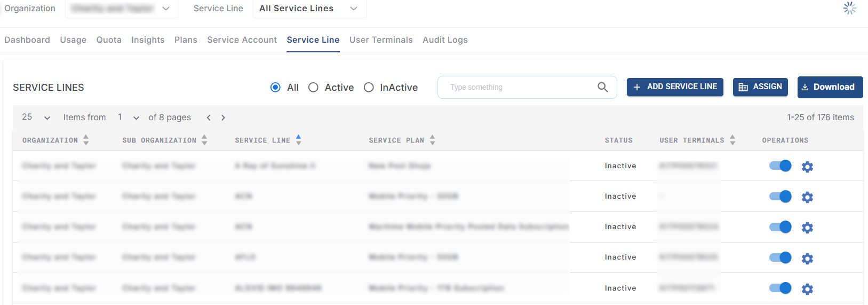Click the search magnifier icon
Image resolution: width=868 pixels, height=305 pixels.
[x=602, y=87]
